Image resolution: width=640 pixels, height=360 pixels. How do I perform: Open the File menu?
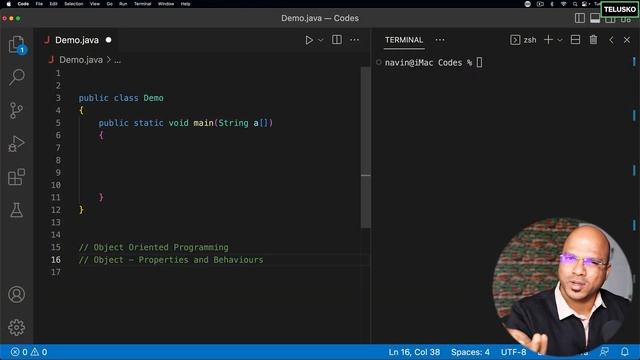pos(39,4)
